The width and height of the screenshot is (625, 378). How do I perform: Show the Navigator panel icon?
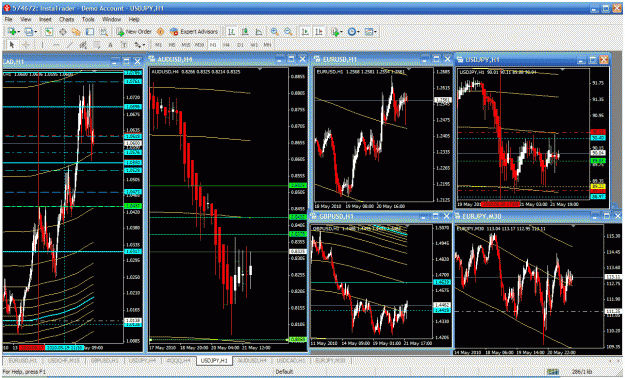coord(76,32)
